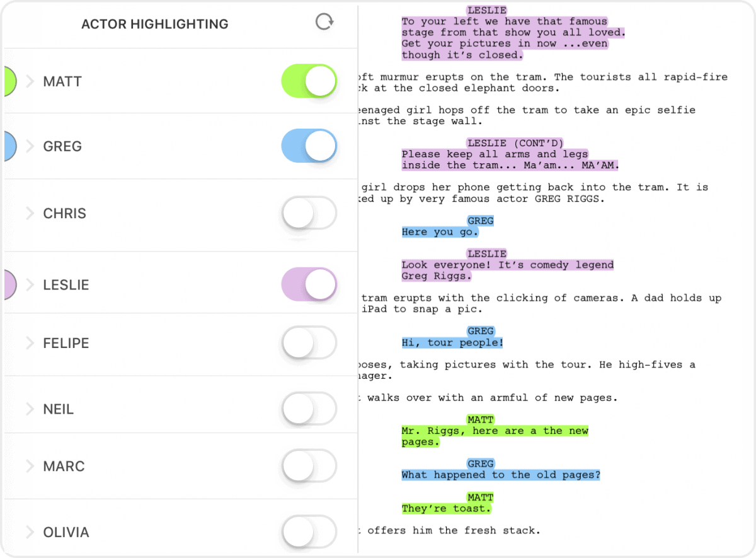Turn off GREG's highlighting switch
Image resolution: width=756 pixels, height=558 pixels.
click(x=309, y=146)
